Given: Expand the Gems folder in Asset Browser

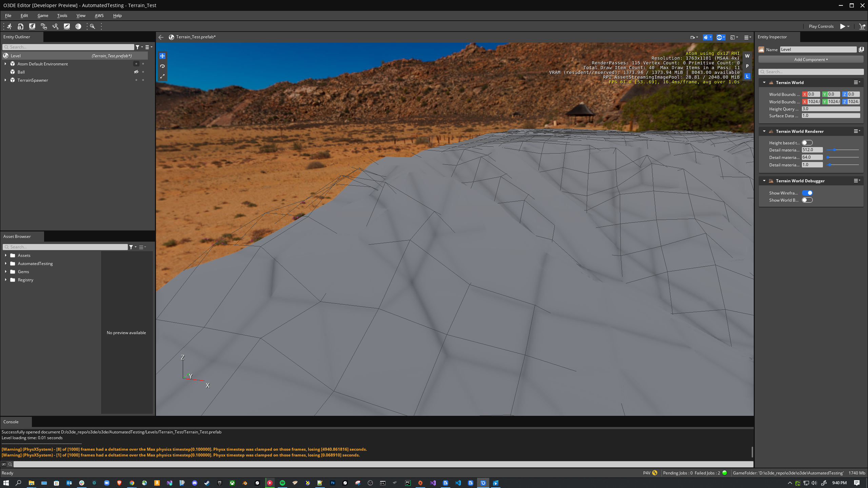Looking at the screenshot, I should [x=6, y=271].
